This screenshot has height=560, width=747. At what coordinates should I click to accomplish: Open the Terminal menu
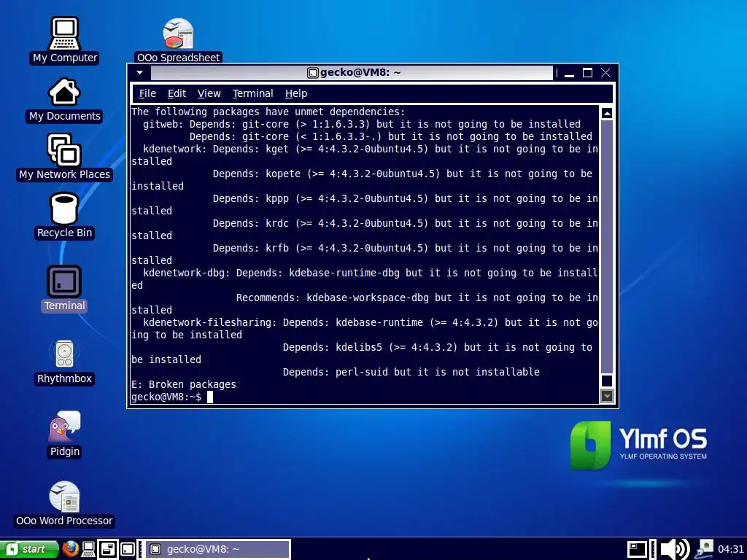coord(252,93)
